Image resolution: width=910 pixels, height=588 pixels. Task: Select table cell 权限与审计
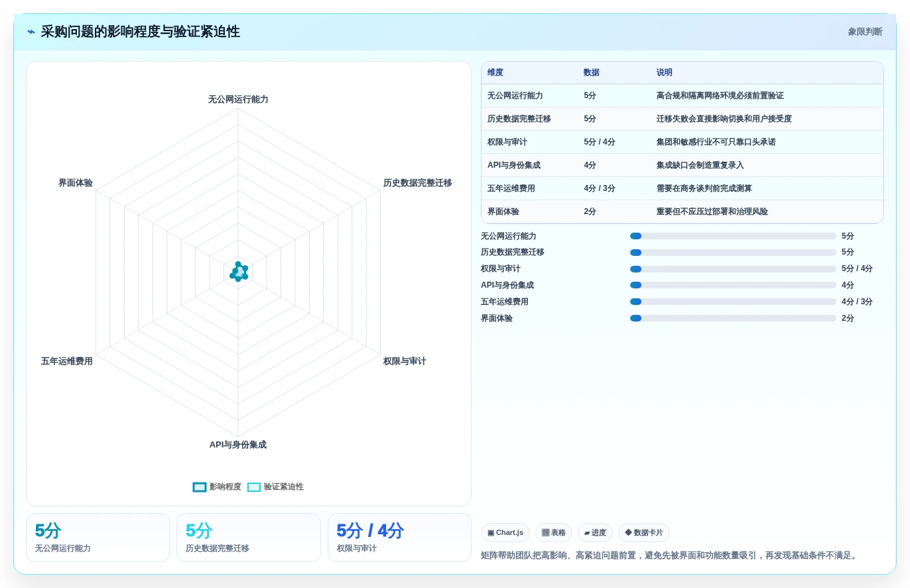pyautogui.click(x=507, y=142)
